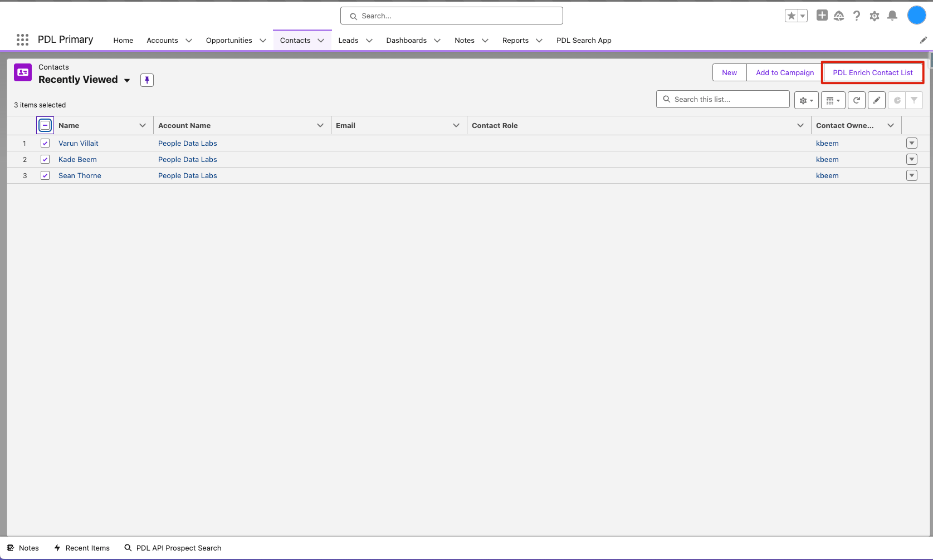Open the user profile avatar

pyautogui.click(x=916, y=16)
